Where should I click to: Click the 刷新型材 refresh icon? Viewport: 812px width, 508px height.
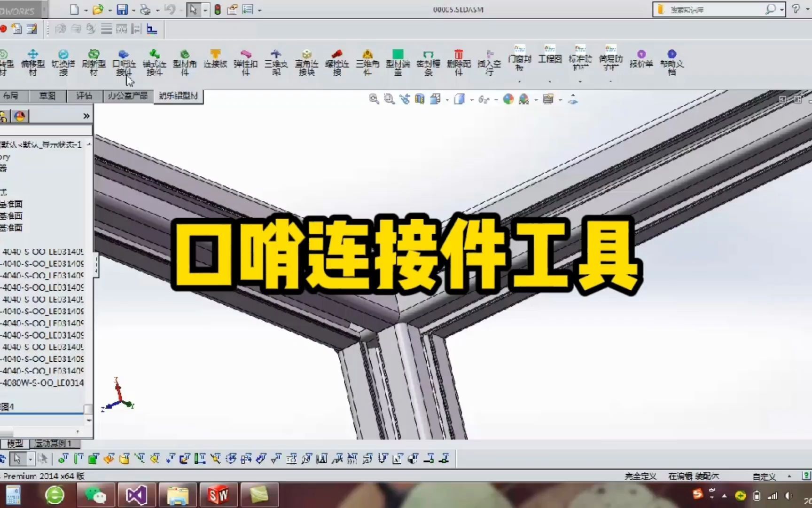pos(94,63)
